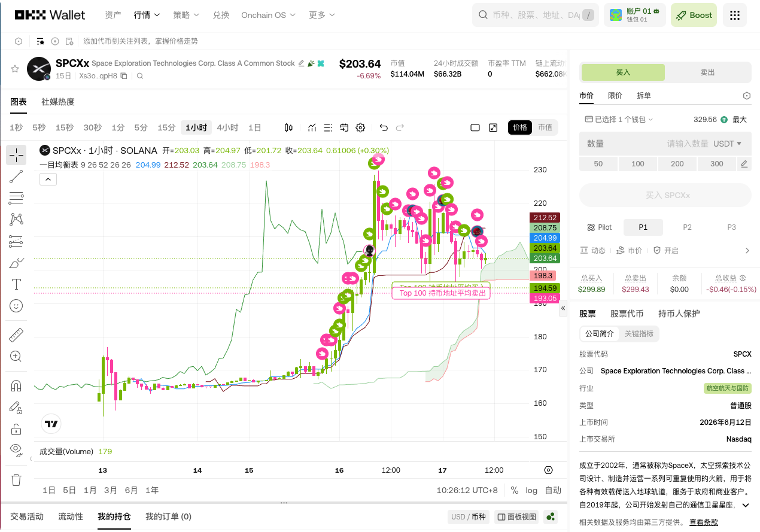Viewport: 760px width, 532px height.
Task: Toggle stay-in-drawing-mode pencil lock
Action: (x=16, y=408)
